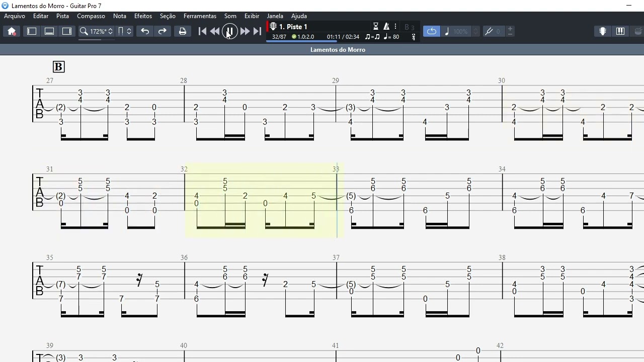The image size is (644, 362).
Task: Click the bar number 34 label
Action: pyautogui.click(x=502, y=169)
